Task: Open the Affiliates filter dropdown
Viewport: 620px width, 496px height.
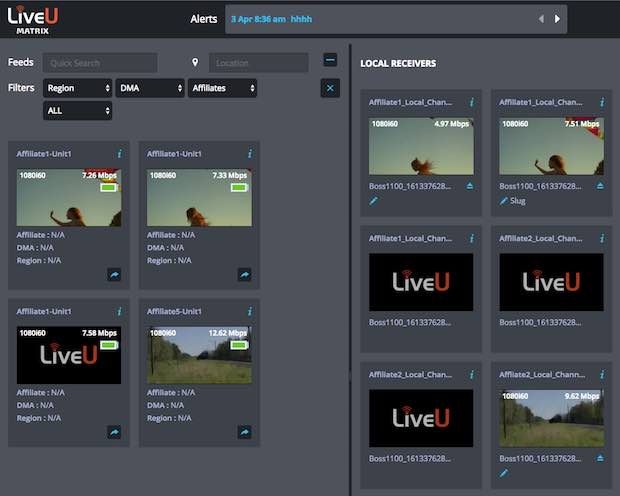Action: click(x=222, y=88)
